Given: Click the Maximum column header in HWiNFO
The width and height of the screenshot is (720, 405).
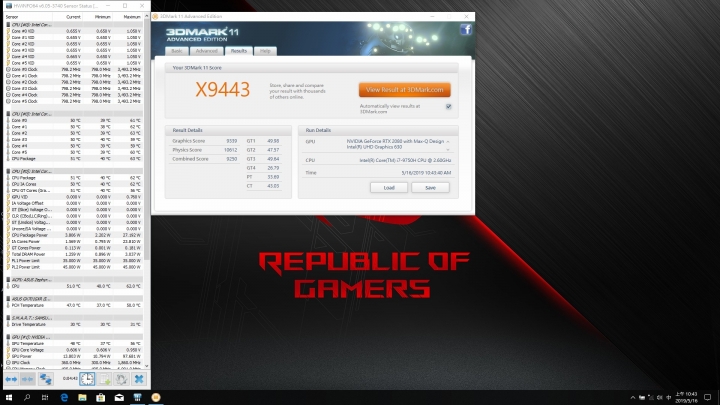Looking at the screenshot, I should tap(128, 17).
